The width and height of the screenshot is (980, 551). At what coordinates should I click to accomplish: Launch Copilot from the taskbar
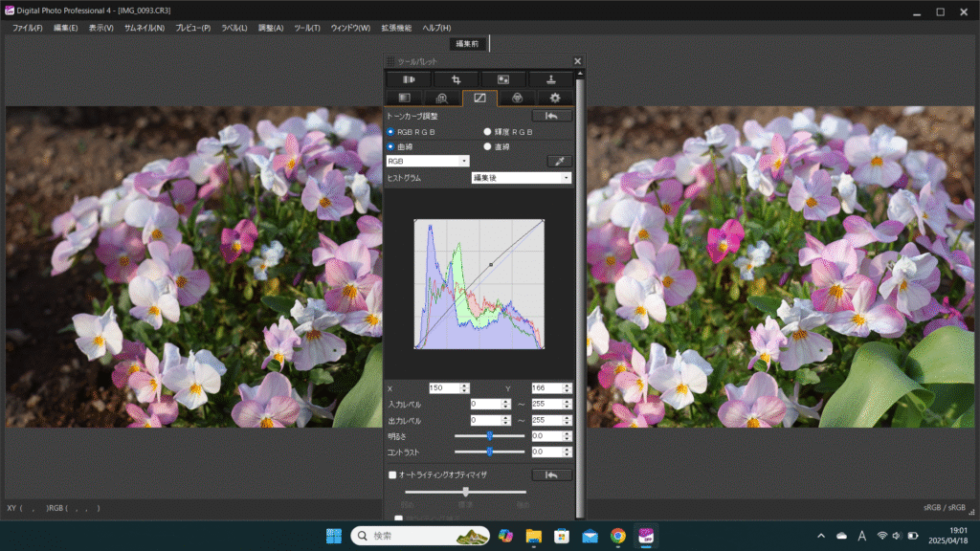(x=505, y=536)
